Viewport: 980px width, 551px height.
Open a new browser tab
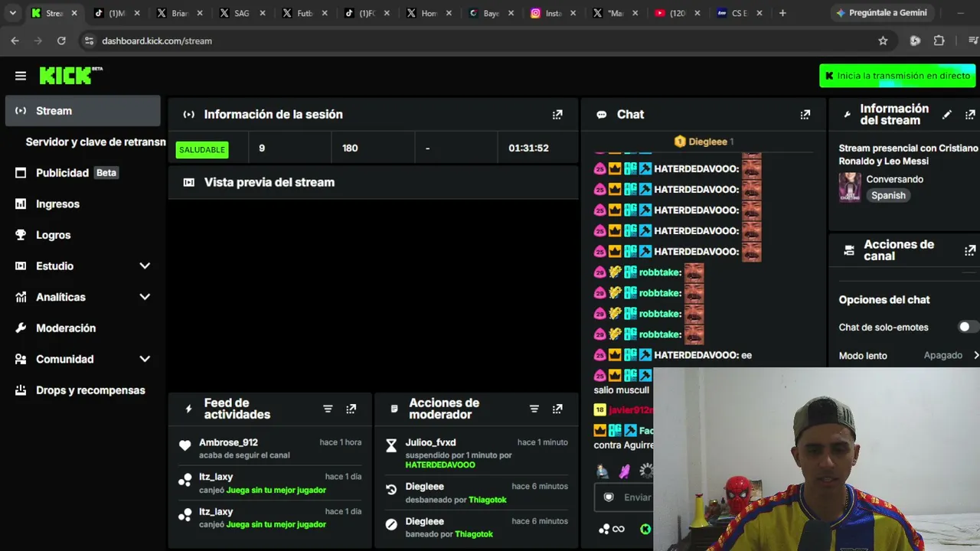[782, 13]
